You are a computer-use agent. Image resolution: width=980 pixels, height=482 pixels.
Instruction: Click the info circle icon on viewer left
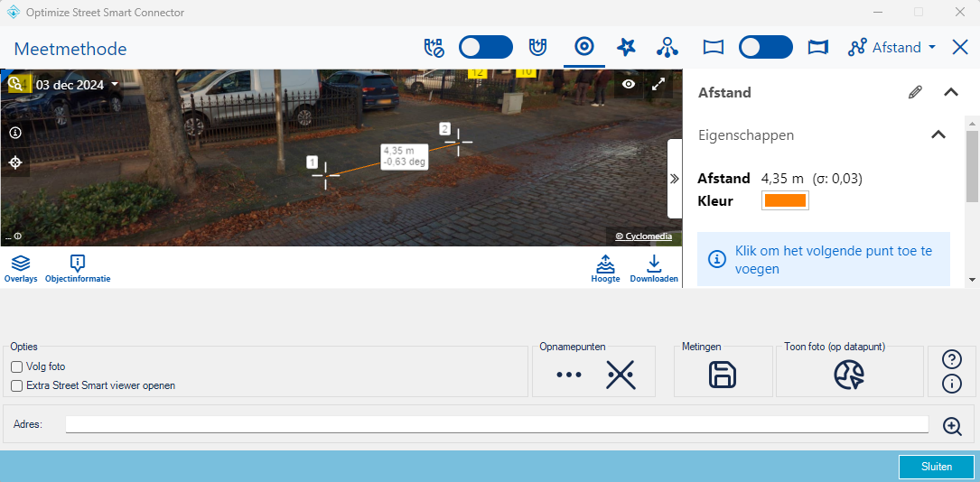pos(15,133)
